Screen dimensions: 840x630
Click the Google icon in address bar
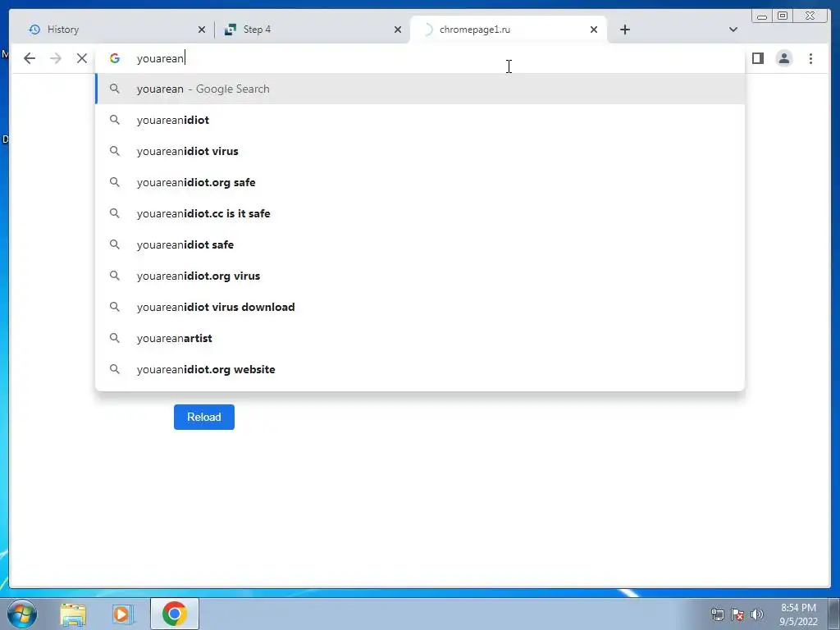click(x=115, y=58)
